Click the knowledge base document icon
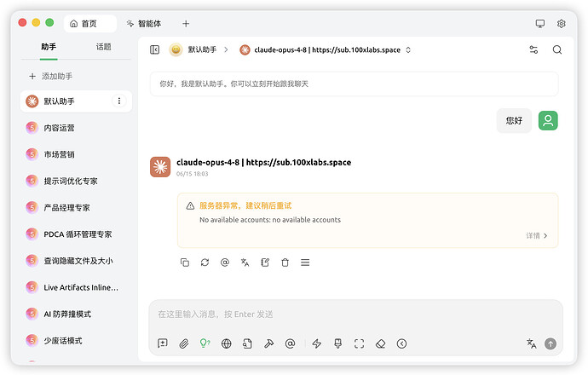588x375 pixels. pos(247,343)
